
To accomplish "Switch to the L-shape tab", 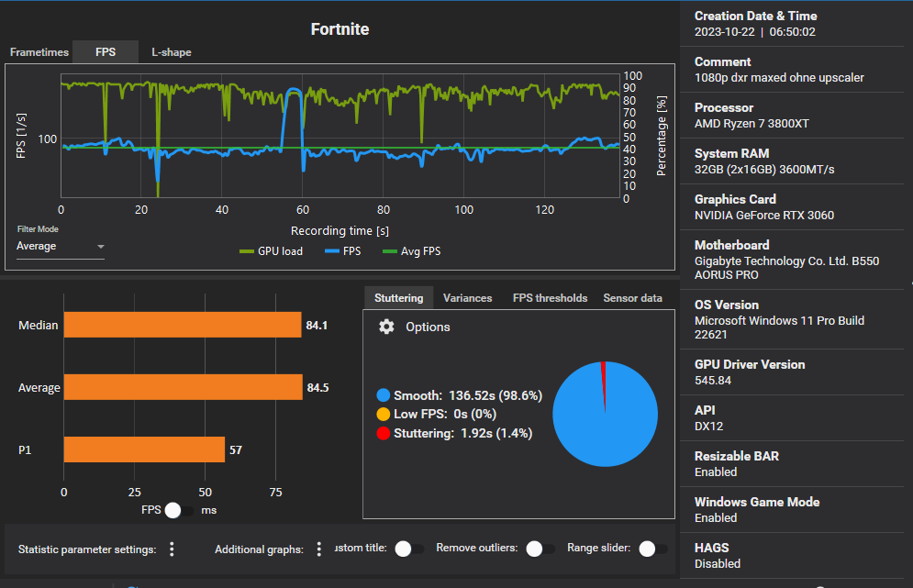I will pyautogui.click(x=172, y=51).
